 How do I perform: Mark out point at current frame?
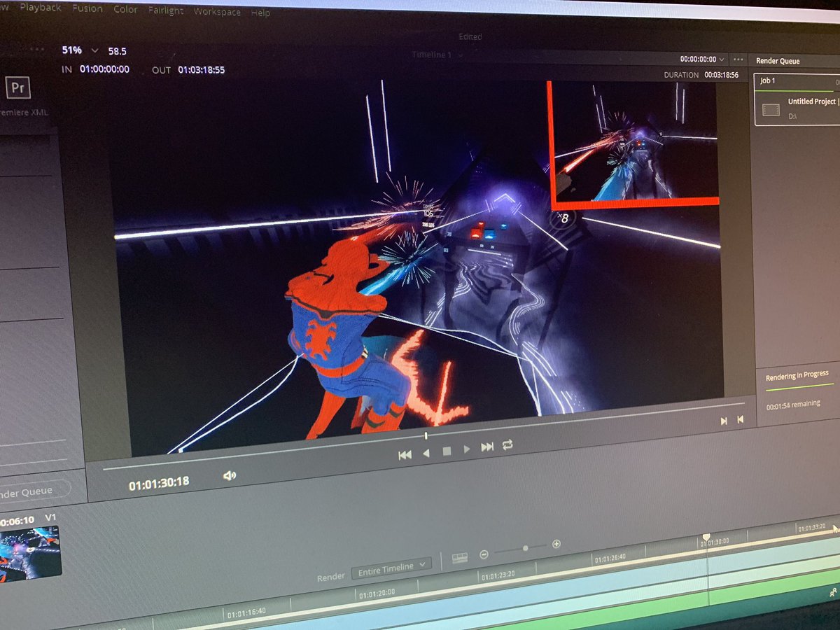pyautogui.click(x=740, y=419)
